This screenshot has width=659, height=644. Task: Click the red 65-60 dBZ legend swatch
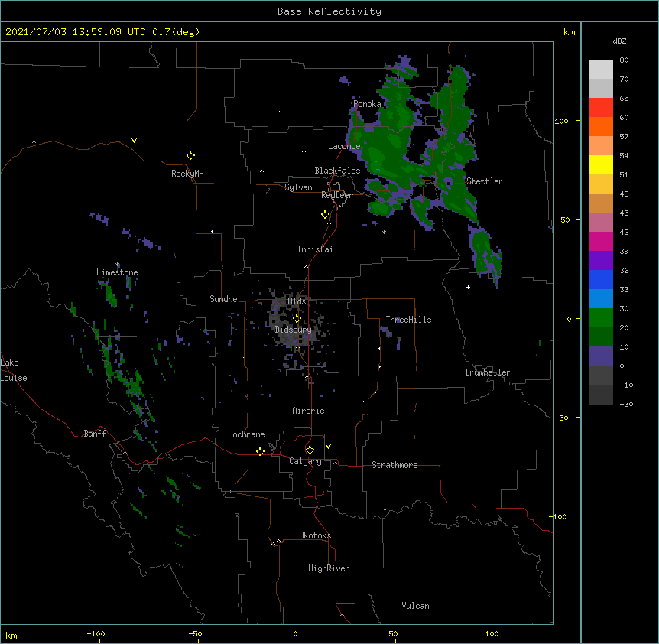click(601, 107)
